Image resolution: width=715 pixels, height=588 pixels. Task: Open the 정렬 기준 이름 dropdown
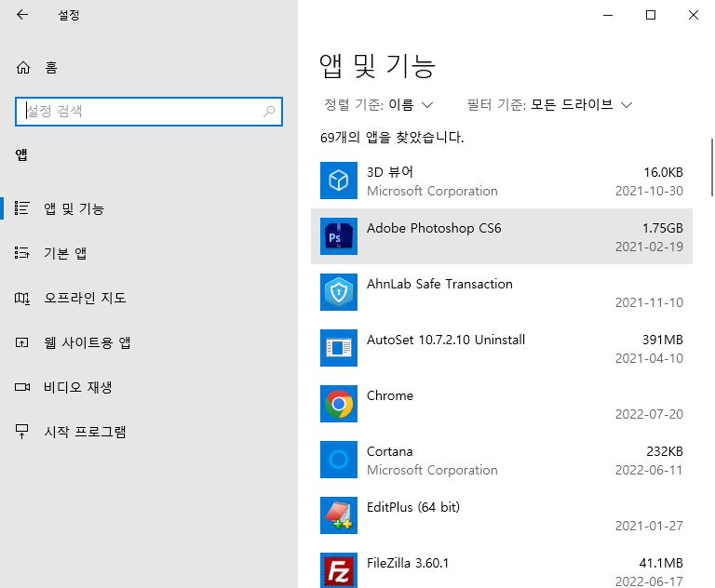coord(379,105)
